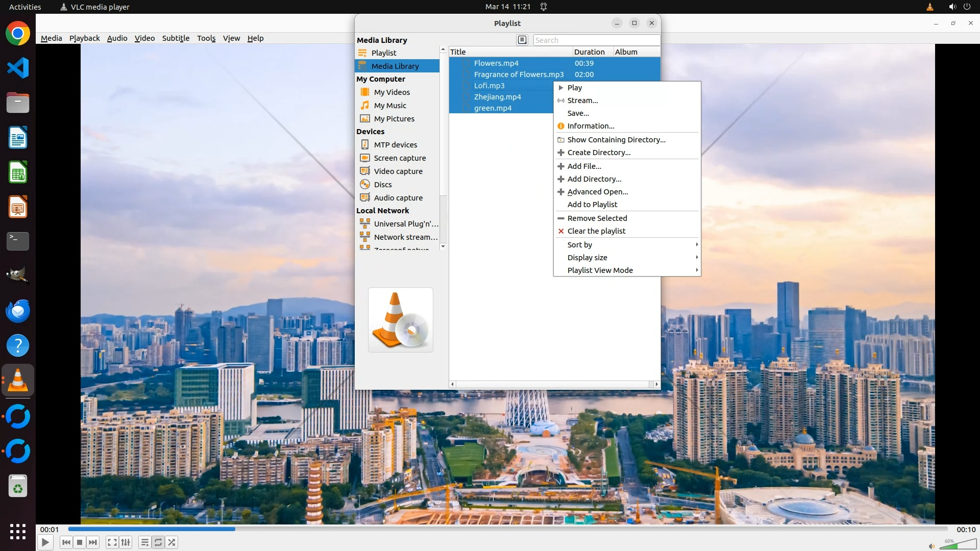
Task: Toggle the loop repeat button
Action: point(158,542)
